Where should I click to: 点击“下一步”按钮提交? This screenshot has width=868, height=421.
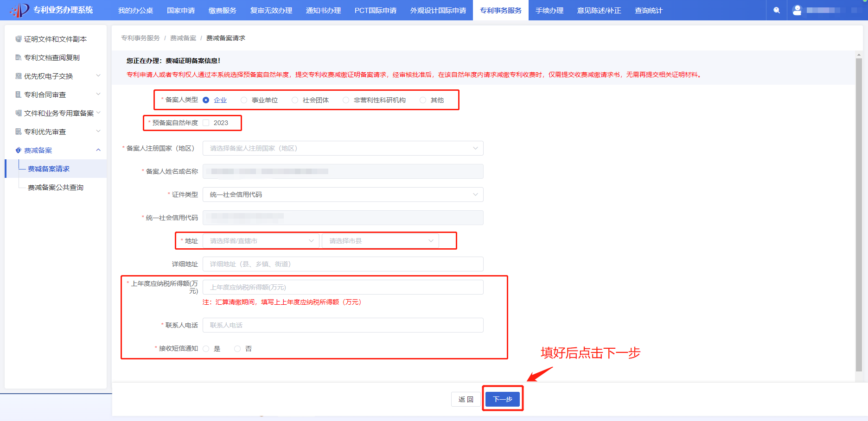[x=502, y=398]
